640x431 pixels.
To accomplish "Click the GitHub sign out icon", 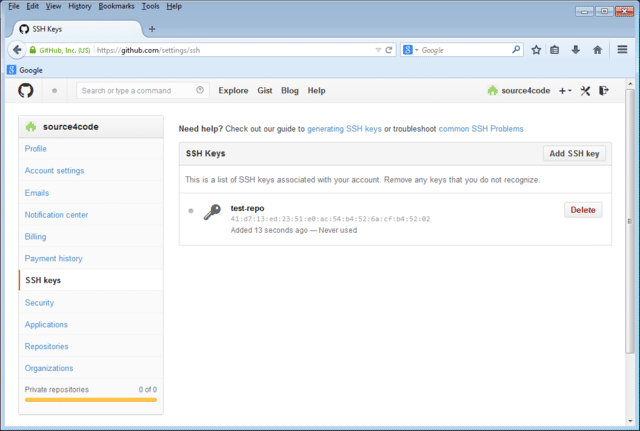I will tap(604, 90).
